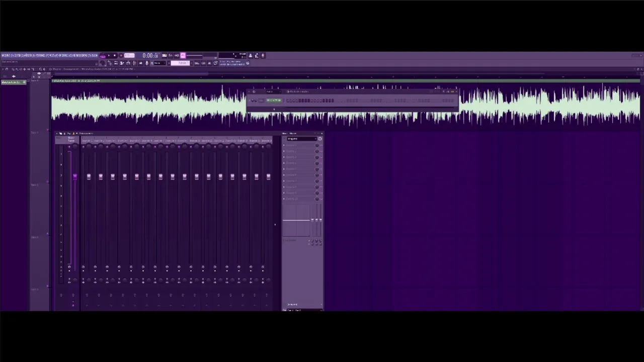This screenshot has width=644, height=362.
Task: Select the green channel button in Channel rack
Action: pyautogui.click(x=274, y=100)
